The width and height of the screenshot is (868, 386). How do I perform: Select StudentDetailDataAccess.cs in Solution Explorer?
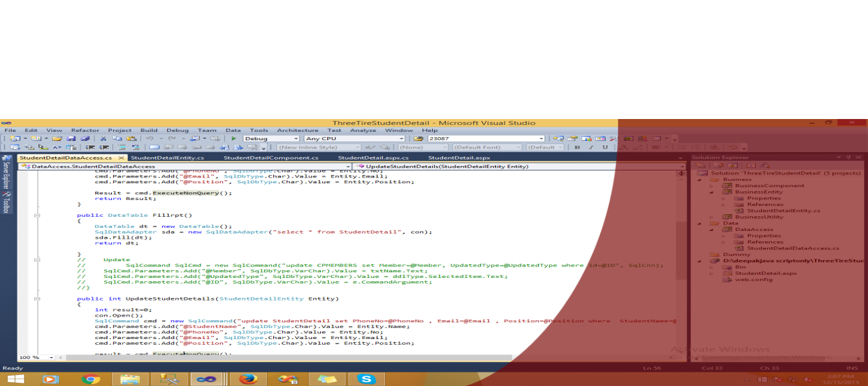(793, 248)
